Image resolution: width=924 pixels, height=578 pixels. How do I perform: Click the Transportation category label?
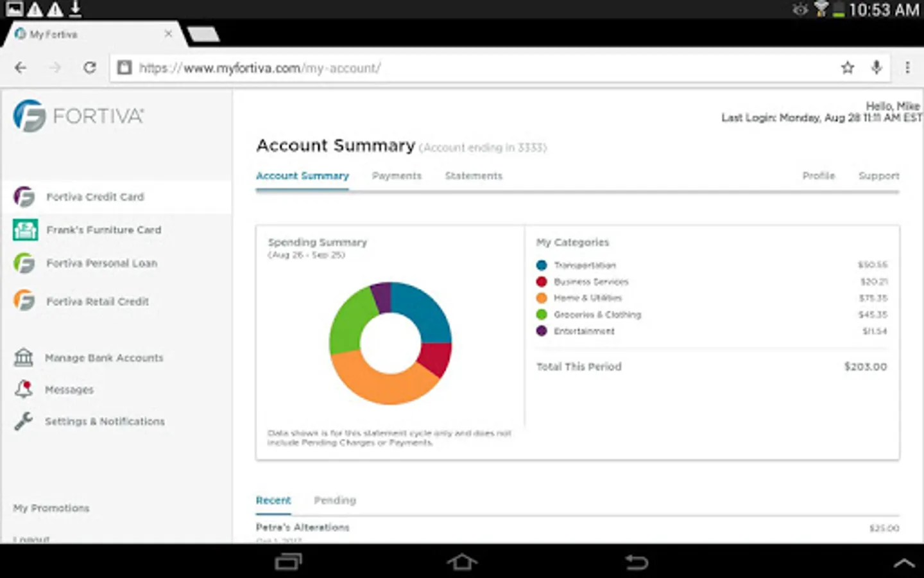[585, 265]
